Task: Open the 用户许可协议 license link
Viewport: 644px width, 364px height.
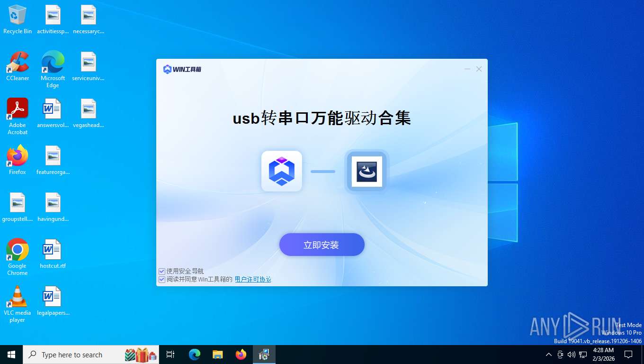Action: coord(253,280)
